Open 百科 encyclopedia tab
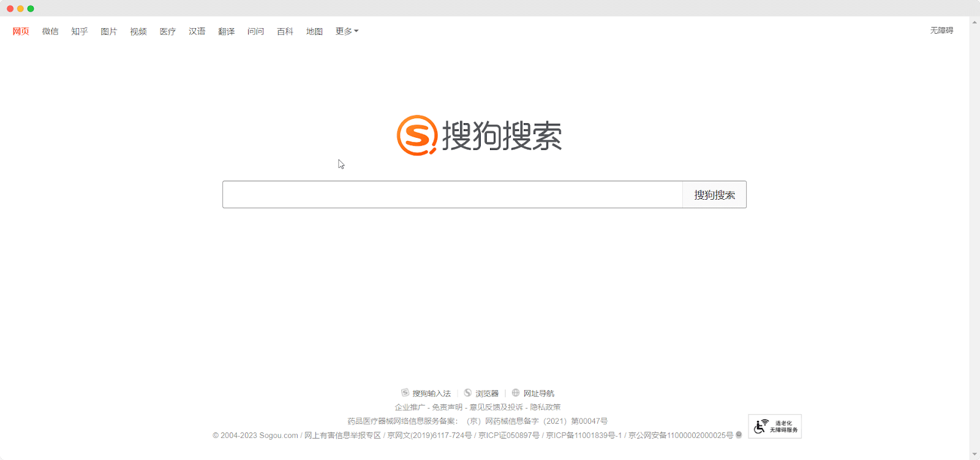 point(285,31)
